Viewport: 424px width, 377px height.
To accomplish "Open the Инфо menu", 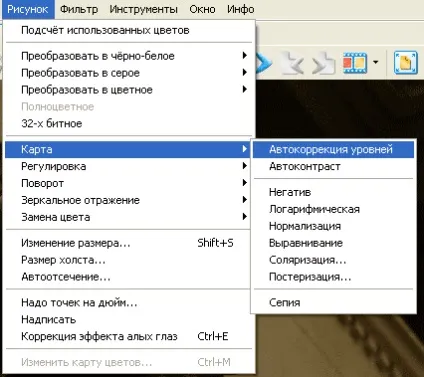I will click(x=241, y=9).
